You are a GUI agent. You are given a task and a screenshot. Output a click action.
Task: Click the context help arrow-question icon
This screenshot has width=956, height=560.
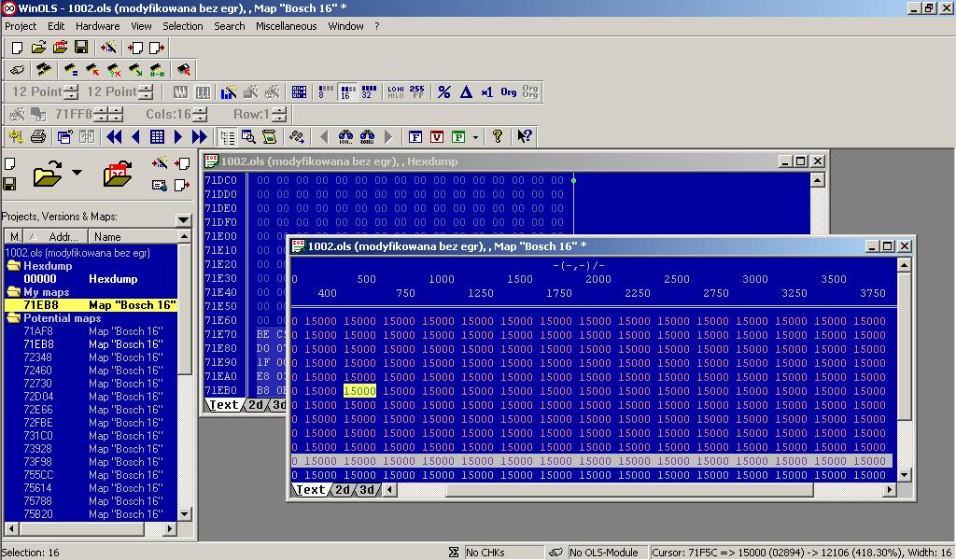(x=525, y=136)
